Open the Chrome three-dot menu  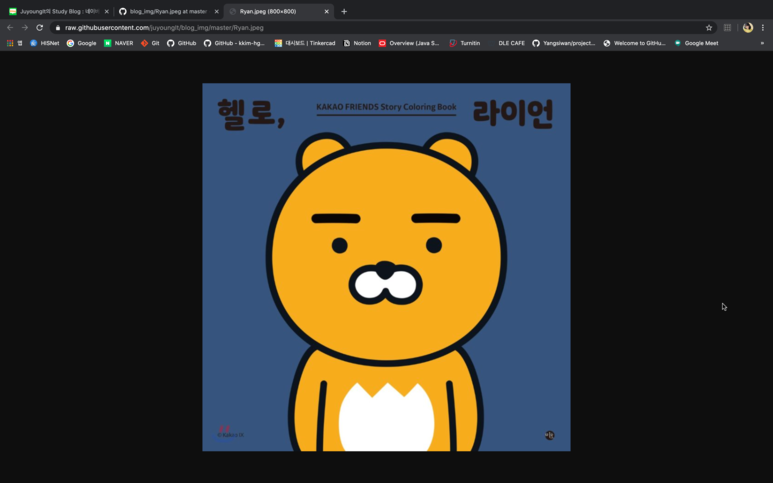pyautogui.click(x=763, y=28)
